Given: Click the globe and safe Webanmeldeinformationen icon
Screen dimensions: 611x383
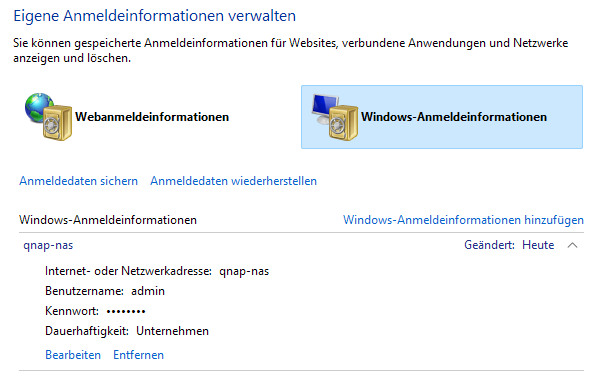Looking at the screenshot, I should click(49, 116).
